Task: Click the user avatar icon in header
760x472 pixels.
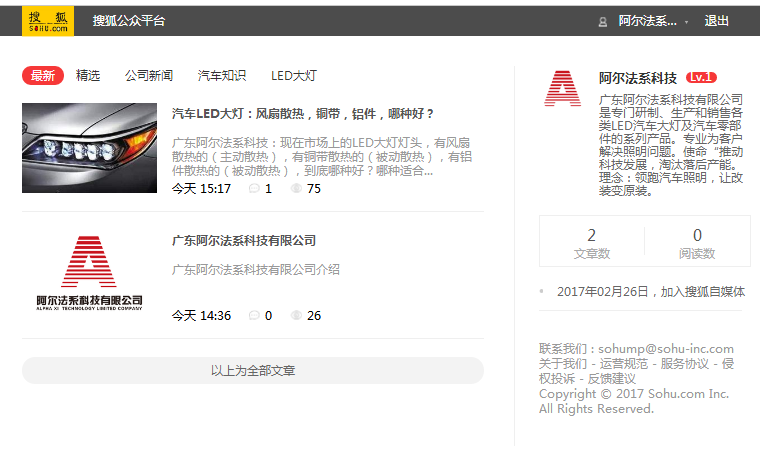Action: coord(602,22)
